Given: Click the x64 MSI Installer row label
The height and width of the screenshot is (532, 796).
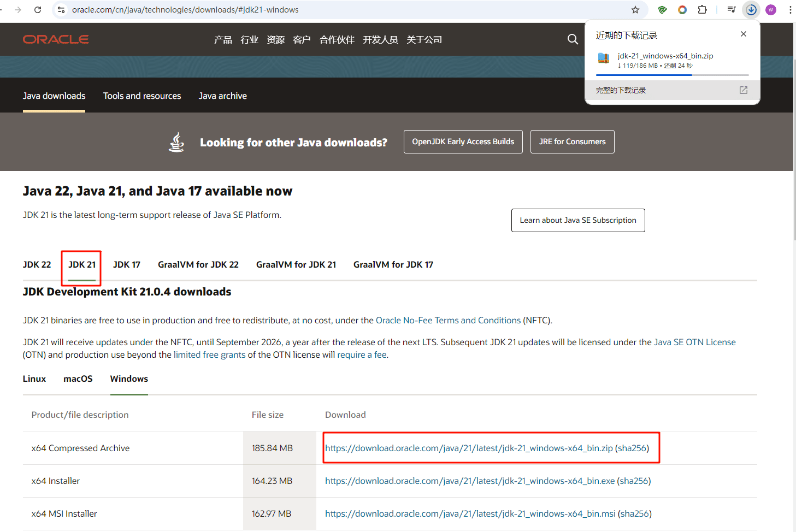Looking at the screenshot, I should click(x=64, y=513).
